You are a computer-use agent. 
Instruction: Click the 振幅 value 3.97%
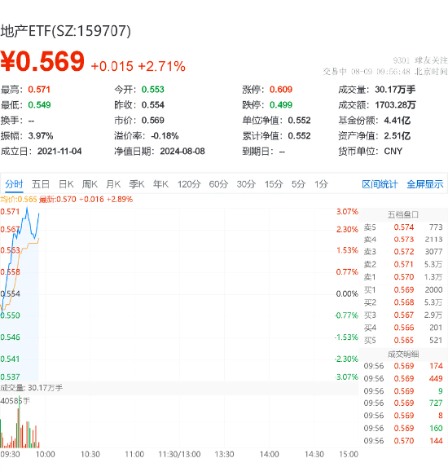[x=41, y=135]
